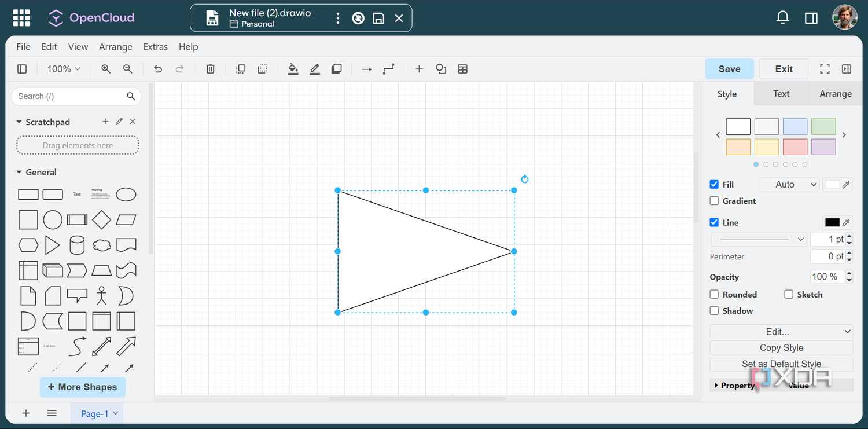
Task: Enter fullscreen mode
Action: point(825,69)
